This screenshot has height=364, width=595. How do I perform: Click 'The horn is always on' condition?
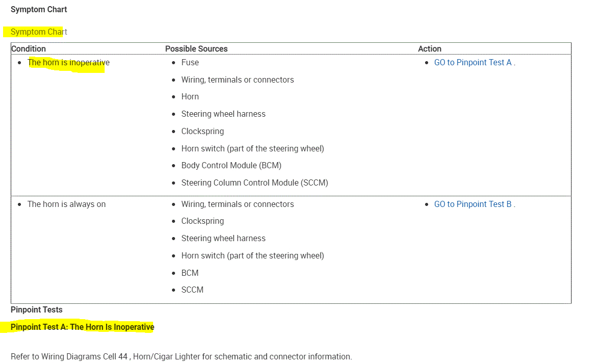pos(66,204)
